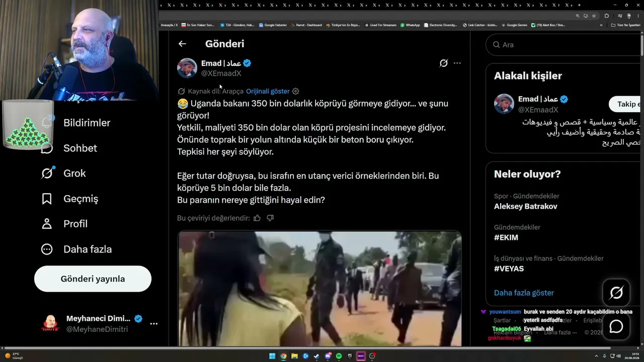
Task: Rate the translation with thumbs up
Action: point(257,218)
